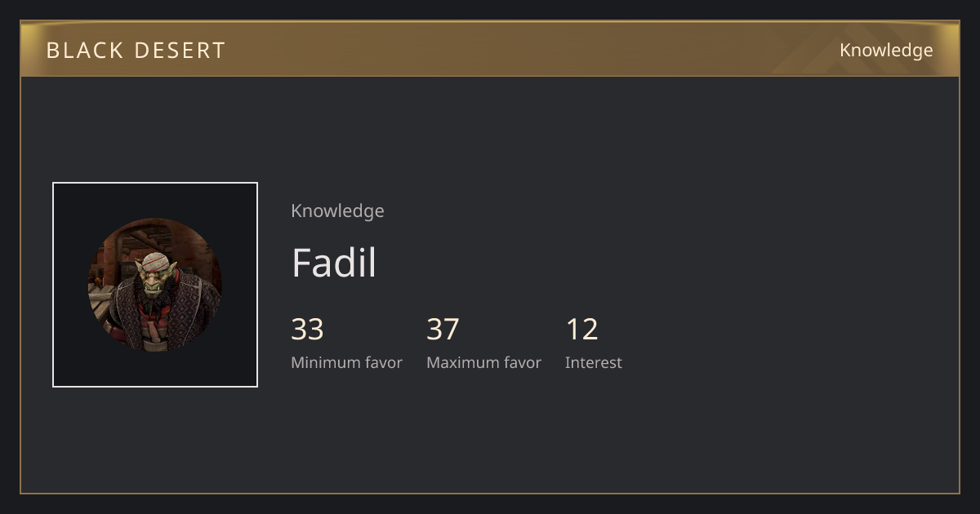Image resolution: width=980 pixels, height=514 pixels.
Task: Click the gold header banner
Action: pos(490,49)
